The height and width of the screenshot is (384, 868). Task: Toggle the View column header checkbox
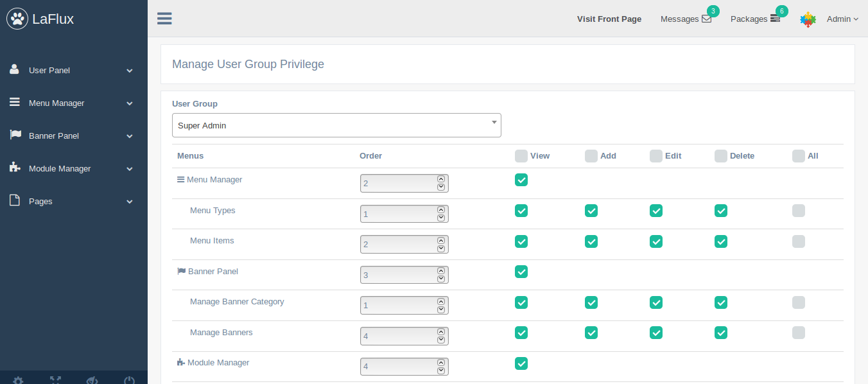pos(521,156)
